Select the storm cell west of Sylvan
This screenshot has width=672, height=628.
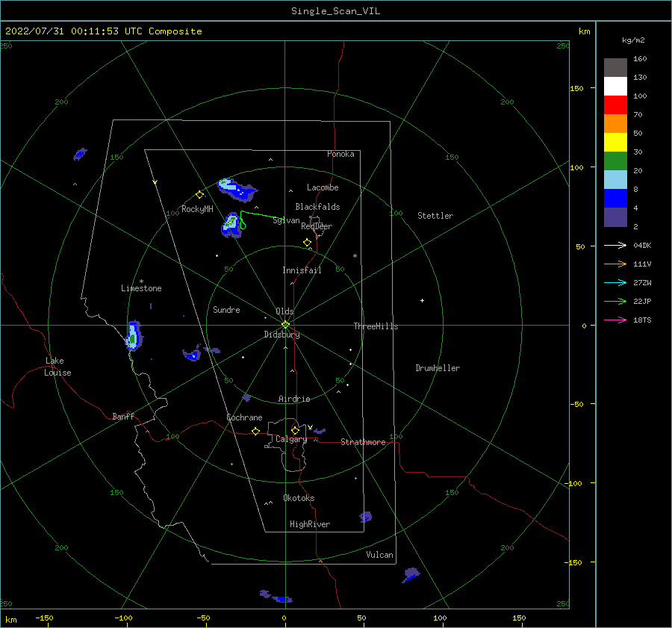pyautogui.click(x=232, y=225)
